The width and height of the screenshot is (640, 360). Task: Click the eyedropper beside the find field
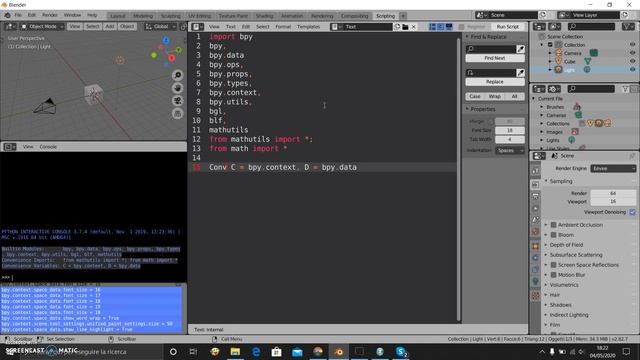pos(520,49)
